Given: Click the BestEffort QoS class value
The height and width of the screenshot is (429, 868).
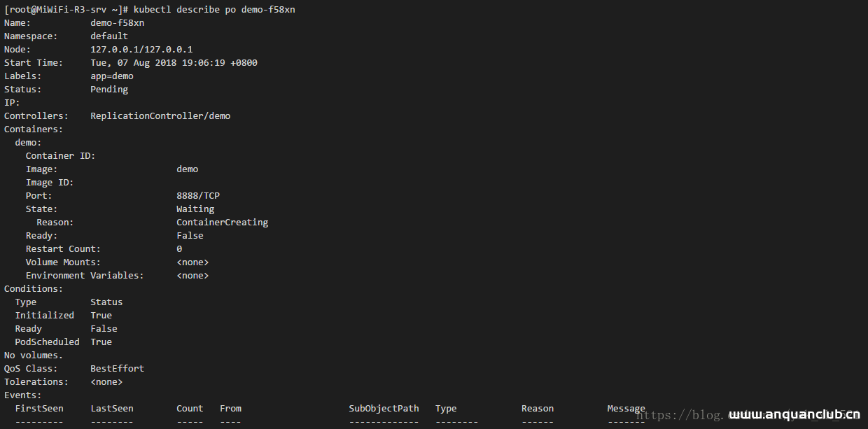Looking at the screenshot, I should point(117,369).
